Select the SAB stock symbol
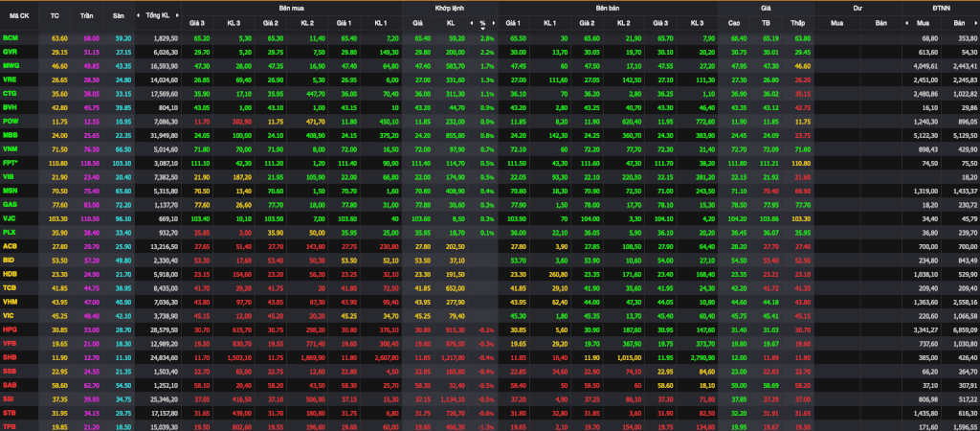Screen dimensions: 980x431 [10, 384]
